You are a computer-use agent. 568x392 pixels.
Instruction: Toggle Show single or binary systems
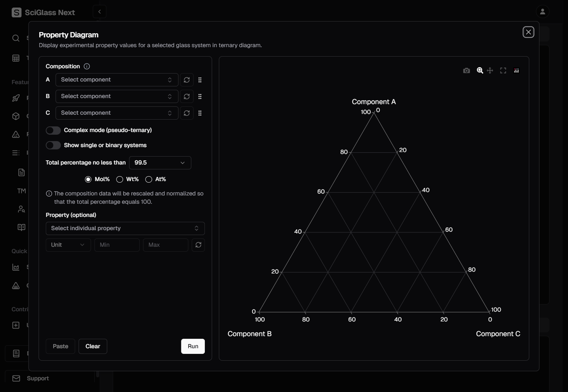pyautogui.click(x=53, y=146)
